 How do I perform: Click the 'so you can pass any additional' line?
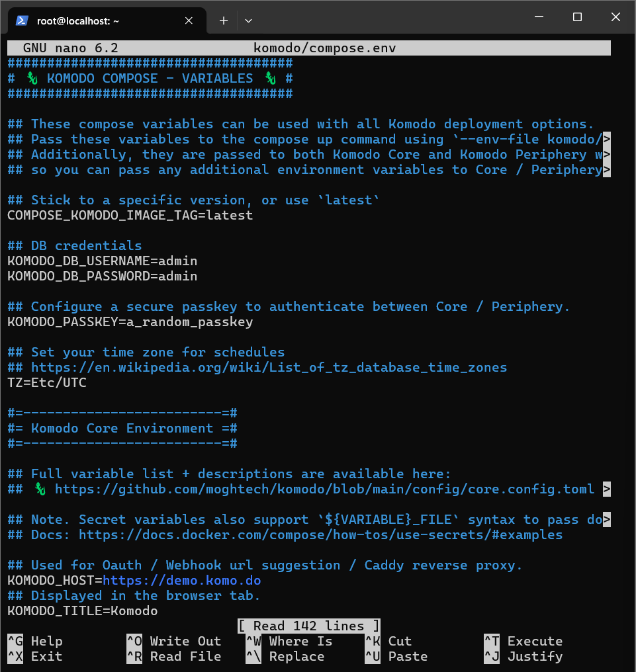[309, 170]
